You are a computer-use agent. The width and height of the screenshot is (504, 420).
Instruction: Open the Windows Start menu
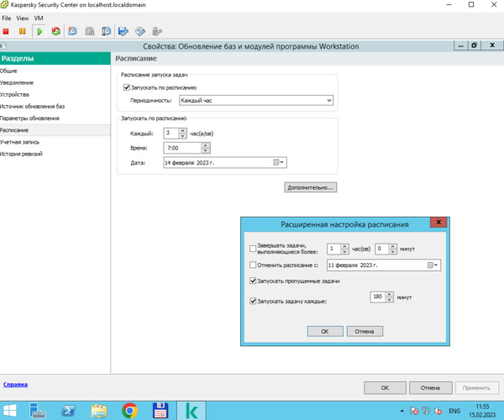[x=9, y=411]
